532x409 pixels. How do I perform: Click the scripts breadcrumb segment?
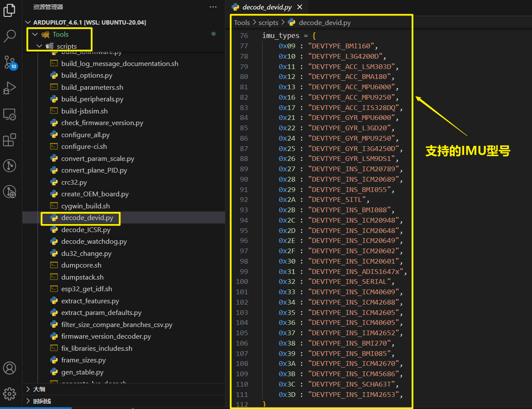[268, 22]
